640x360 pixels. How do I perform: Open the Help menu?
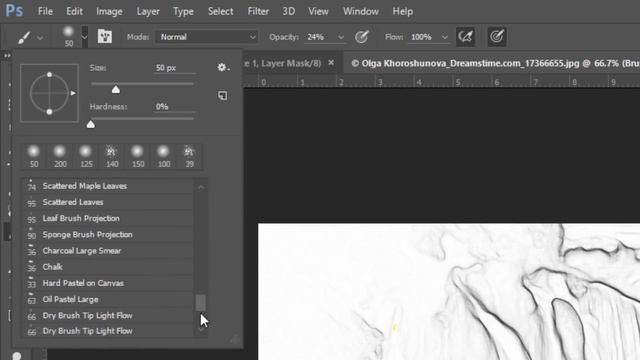(x=402, y=11)
